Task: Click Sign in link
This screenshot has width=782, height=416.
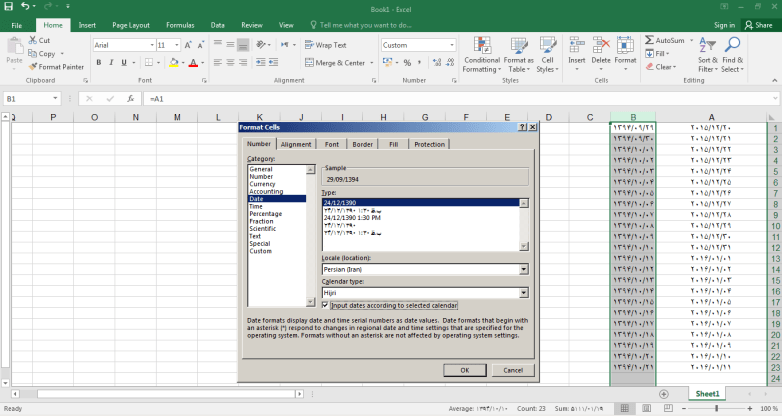Action: tap(724, 25)
